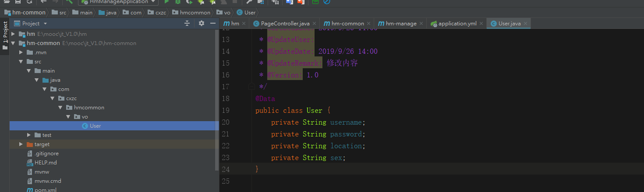Collapse the cxzc package arrow
The image size is (644, 192).
(52, 98)
